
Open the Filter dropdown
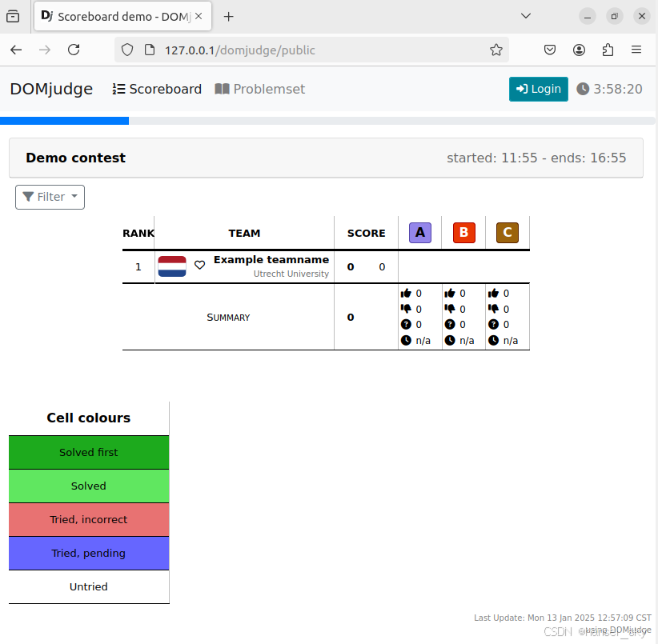point(50,197)
